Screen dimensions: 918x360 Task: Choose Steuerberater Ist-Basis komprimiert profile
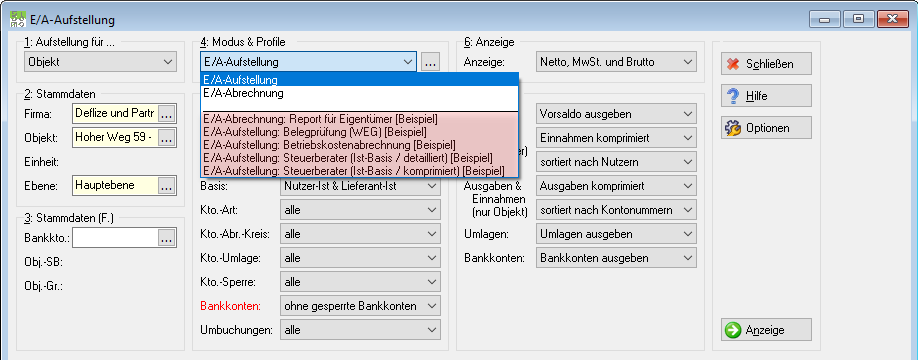[360, 171]
